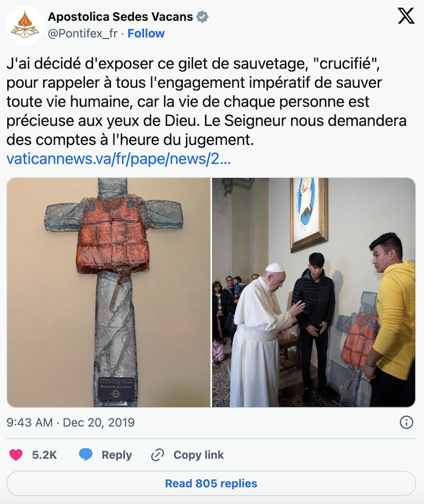
Task: Click the chain link copy icon
Action: [x=157, y=455]
